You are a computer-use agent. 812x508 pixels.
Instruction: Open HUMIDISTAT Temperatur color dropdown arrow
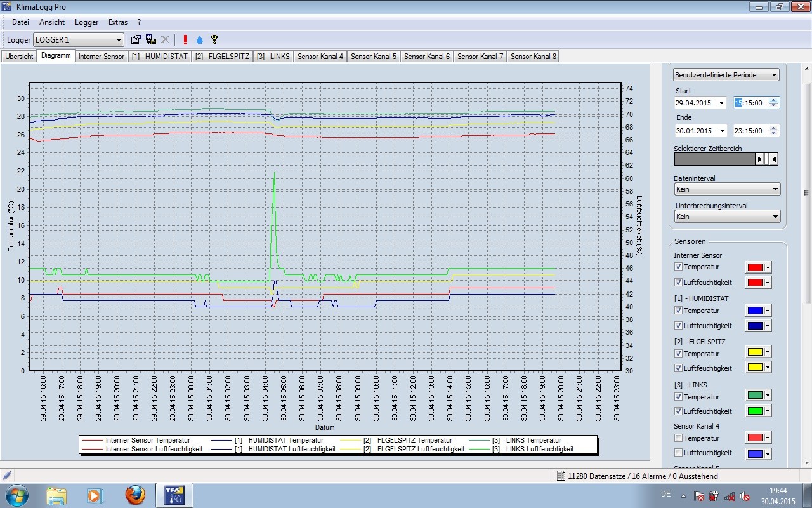tap(768, 311)
